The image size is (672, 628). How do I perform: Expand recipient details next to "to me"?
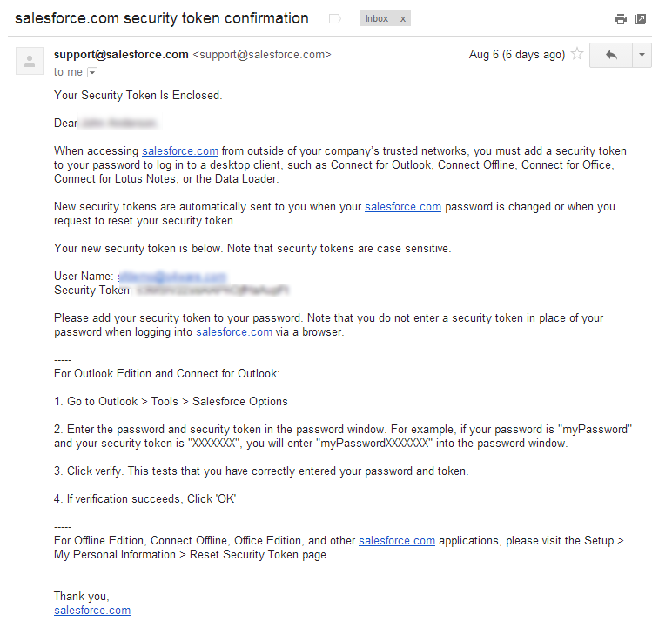coord(92,72)
